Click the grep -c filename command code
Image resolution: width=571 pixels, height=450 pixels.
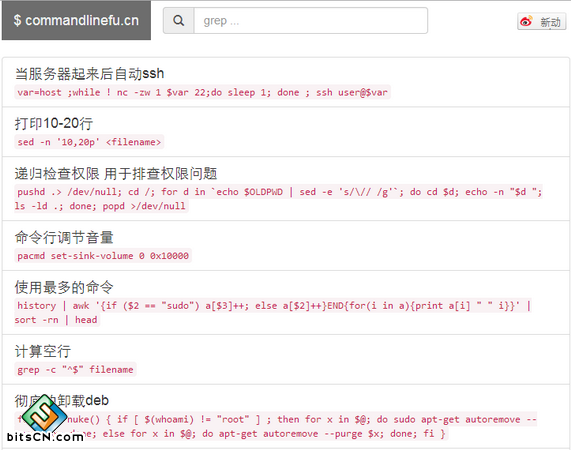pyautogui.click(x=75, y=370)
